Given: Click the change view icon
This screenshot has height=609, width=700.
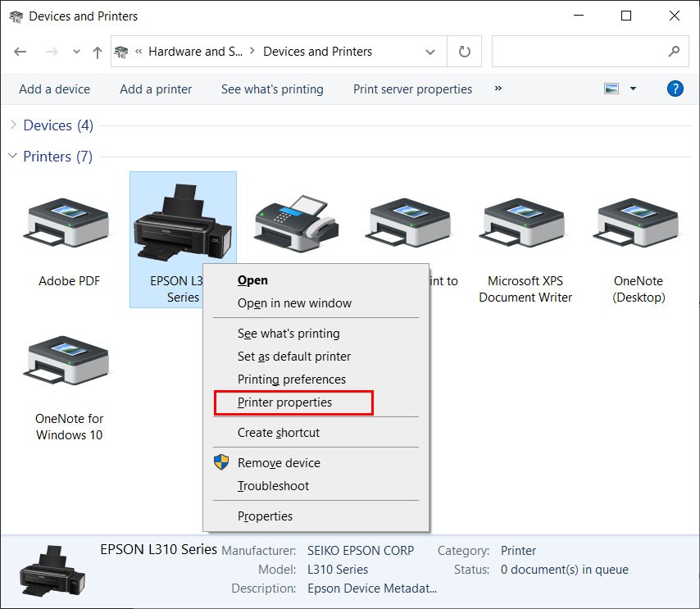Looking at the screenshot, I should pyautogui.click(x=611, y=89).
